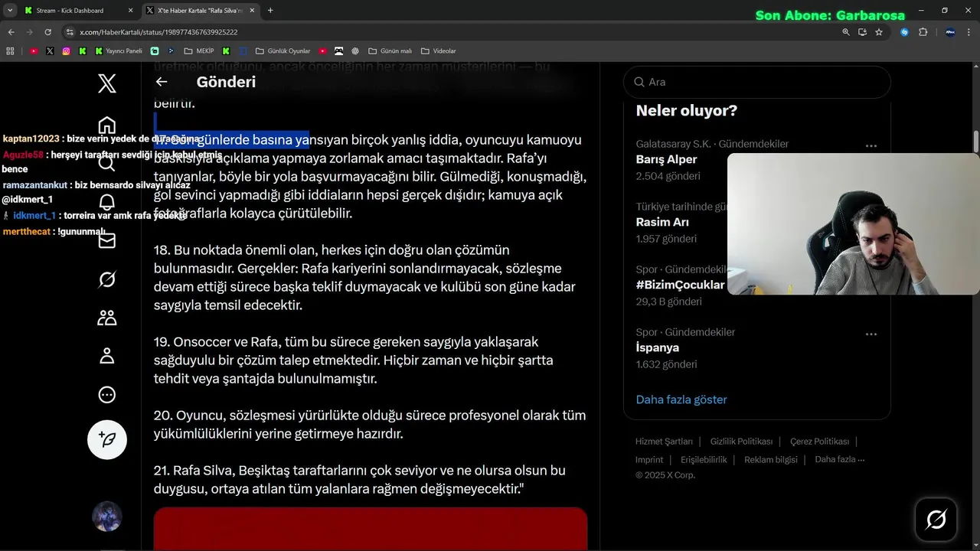980x551 pixels.
Task: Click the 'Neler oluyor?' heading
Action: point(687,110)
